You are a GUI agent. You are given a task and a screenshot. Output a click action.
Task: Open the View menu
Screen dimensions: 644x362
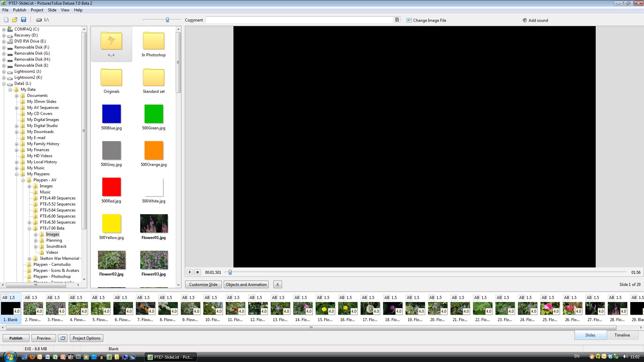[65, 10]
